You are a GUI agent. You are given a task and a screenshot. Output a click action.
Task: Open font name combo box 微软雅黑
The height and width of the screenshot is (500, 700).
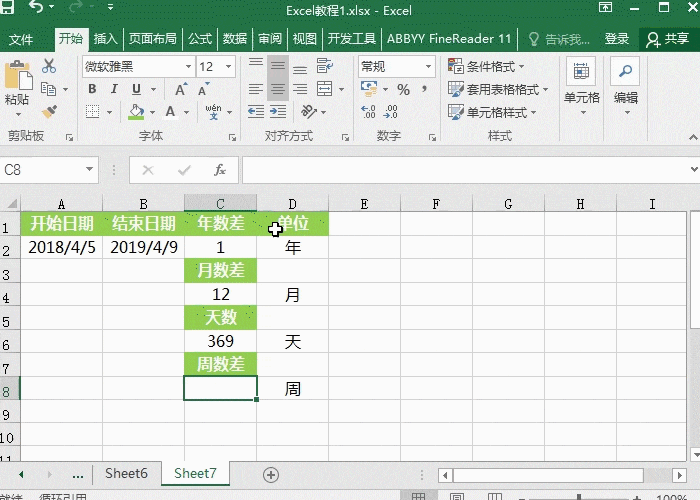point(139,67)
